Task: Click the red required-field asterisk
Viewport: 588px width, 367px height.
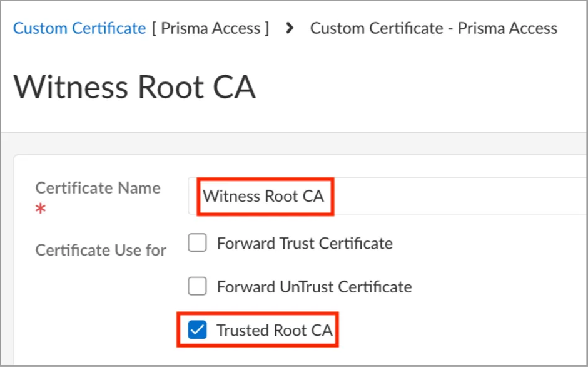Action: click(41, 210)
